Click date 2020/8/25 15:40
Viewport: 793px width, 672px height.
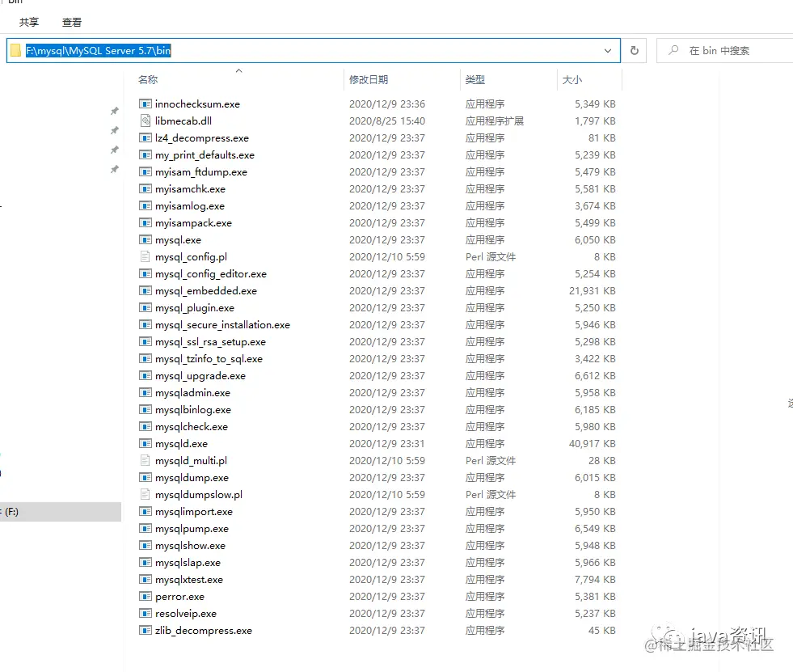click(x=387, y=121)
